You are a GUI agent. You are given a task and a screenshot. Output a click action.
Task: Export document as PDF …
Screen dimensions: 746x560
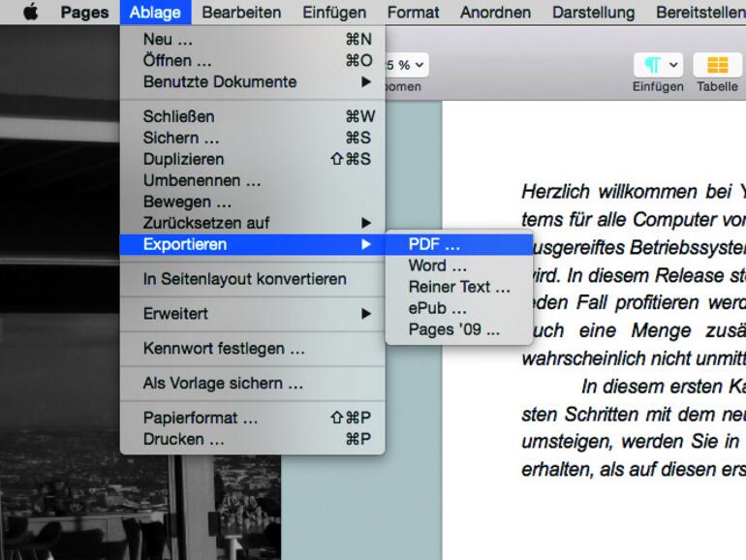click(459, 244)
